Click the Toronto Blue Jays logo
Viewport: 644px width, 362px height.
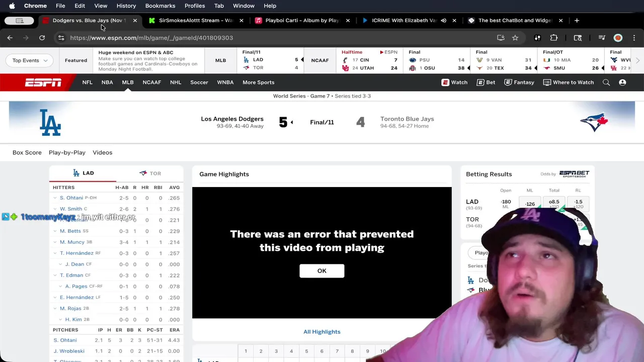(594, 122)
